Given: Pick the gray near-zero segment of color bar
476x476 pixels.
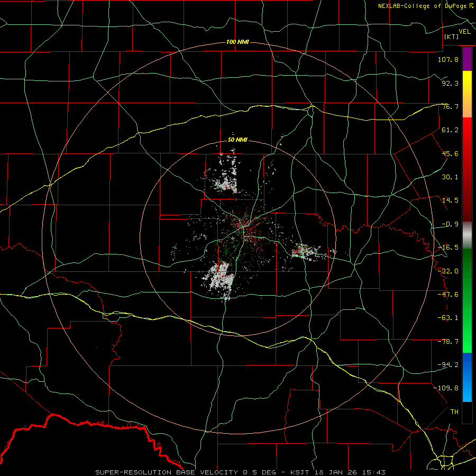Looking at the screenshot, I should [x=467, y=235].
